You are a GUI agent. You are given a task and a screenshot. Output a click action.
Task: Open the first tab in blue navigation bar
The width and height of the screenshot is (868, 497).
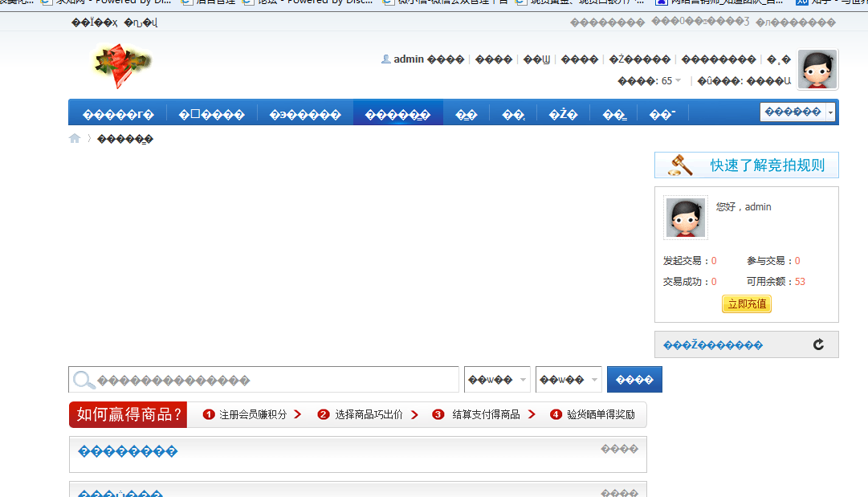pos(118,113)
